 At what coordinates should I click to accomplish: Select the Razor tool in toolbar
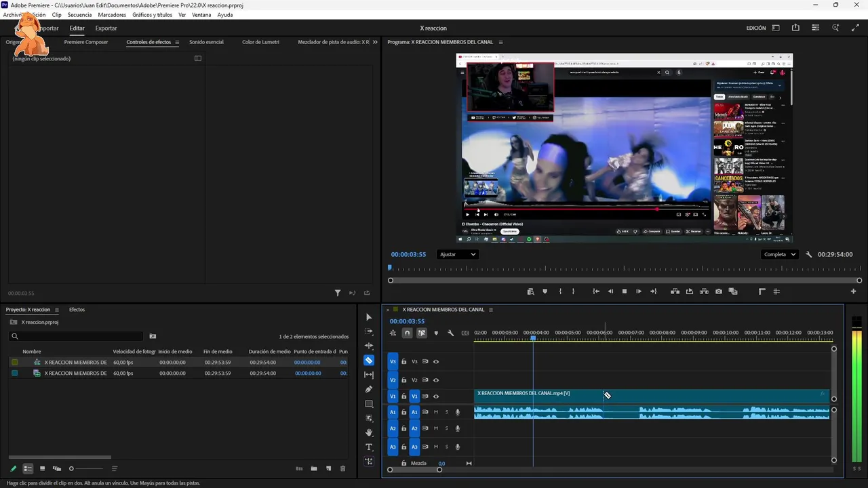(x=369, y=360)
